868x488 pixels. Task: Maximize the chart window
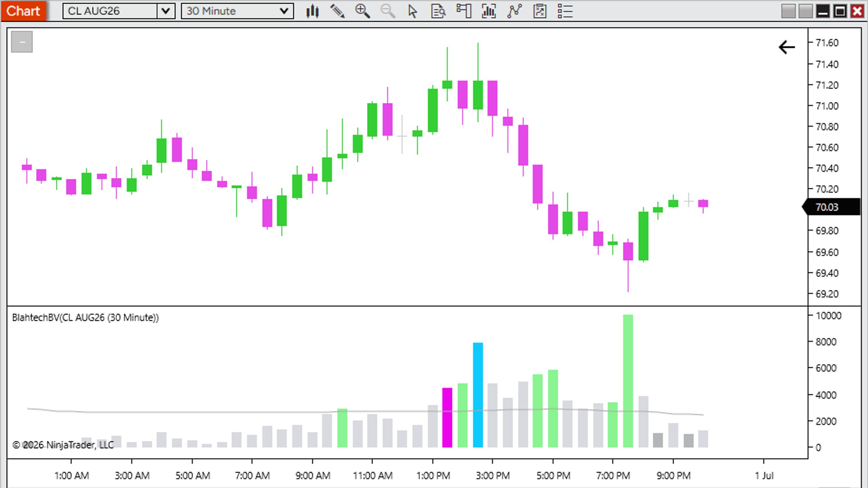pyautogui.click(x=840, y=11)
